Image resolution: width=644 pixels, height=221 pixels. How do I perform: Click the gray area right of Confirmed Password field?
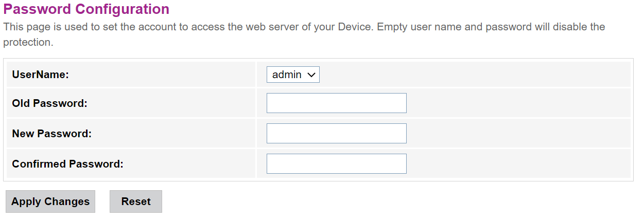[x=515, y=163]
